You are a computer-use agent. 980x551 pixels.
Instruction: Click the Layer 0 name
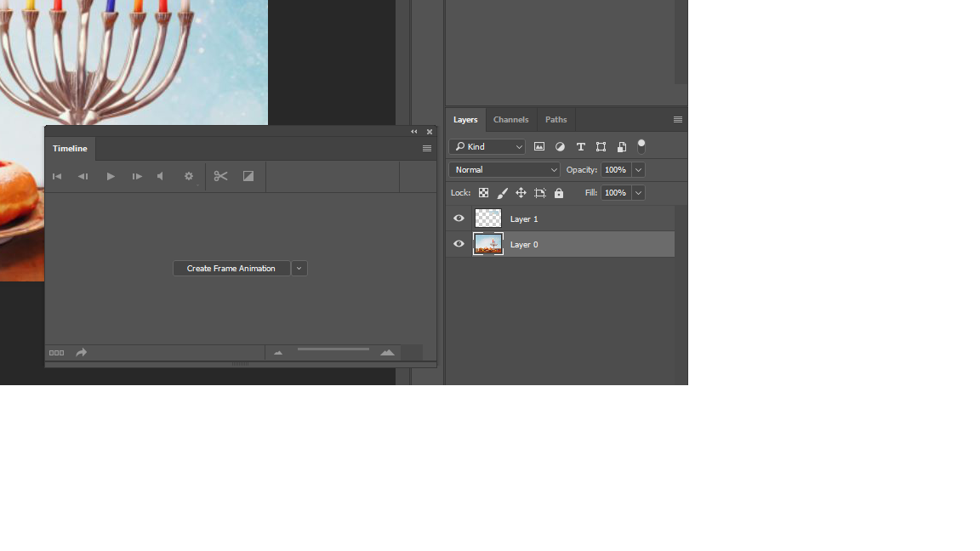coord(524,245)
